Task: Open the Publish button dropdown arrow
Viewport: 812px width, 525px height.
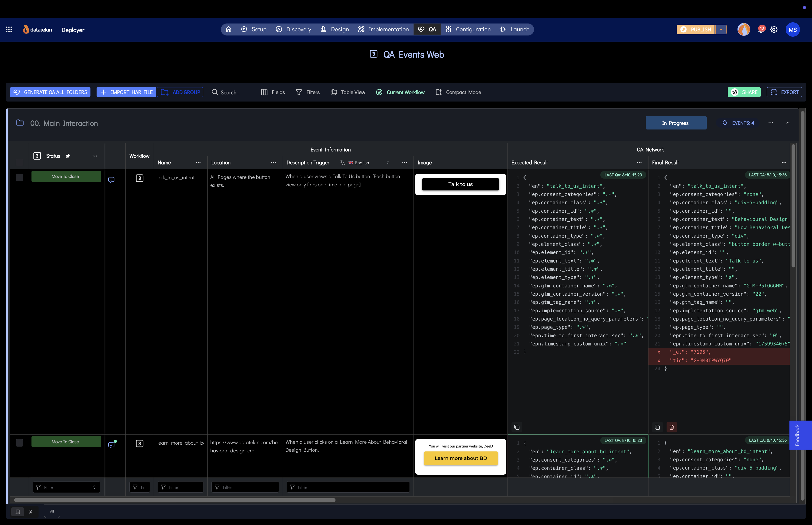Action: [x=721, y=30]
